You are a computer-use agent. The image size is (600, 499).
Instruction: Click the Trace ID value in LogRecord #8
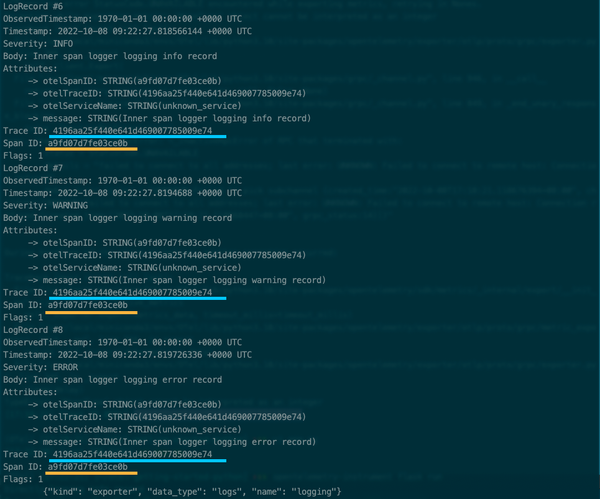[132, 454]
